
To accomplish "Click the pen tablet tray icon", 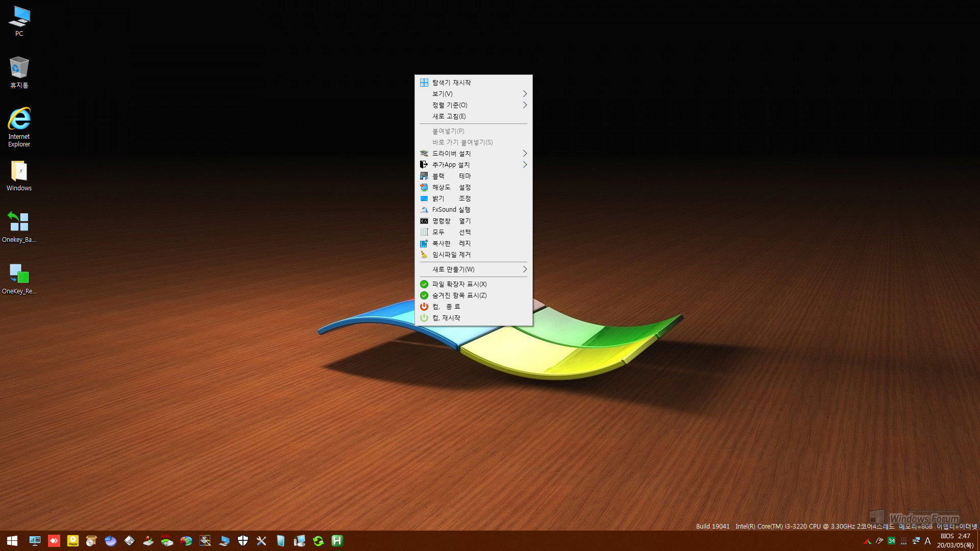I will [x=879, y=541].
